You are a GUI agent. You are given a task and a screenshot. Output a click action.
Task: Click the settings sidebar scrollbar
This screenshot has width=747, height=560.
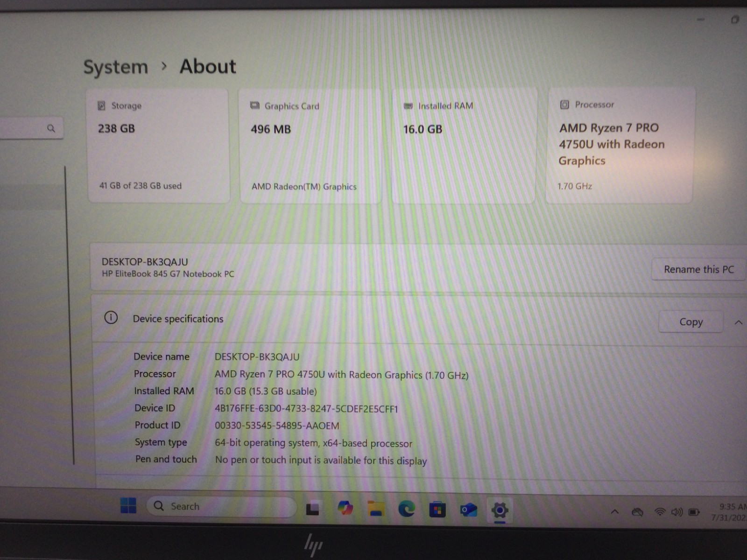tap(69, 315)
